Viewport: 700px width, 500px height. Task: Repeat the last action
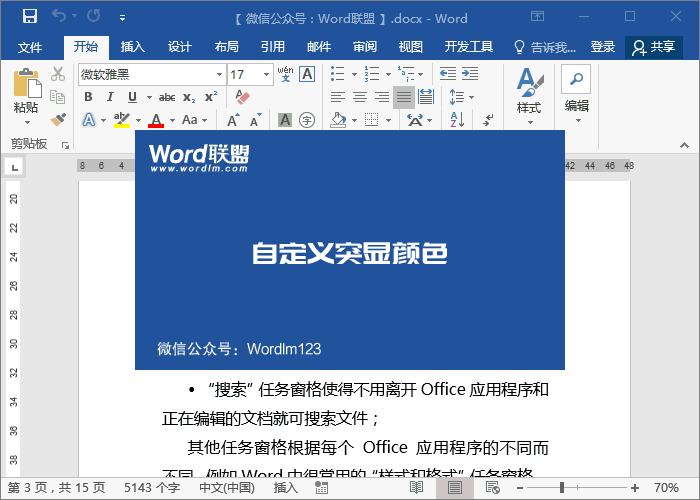[94, 16]
